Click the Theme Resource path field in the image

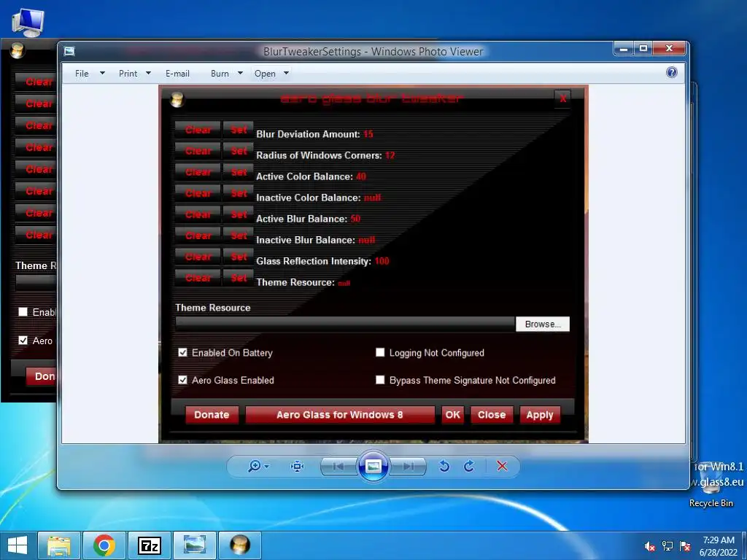pos(345,324)
